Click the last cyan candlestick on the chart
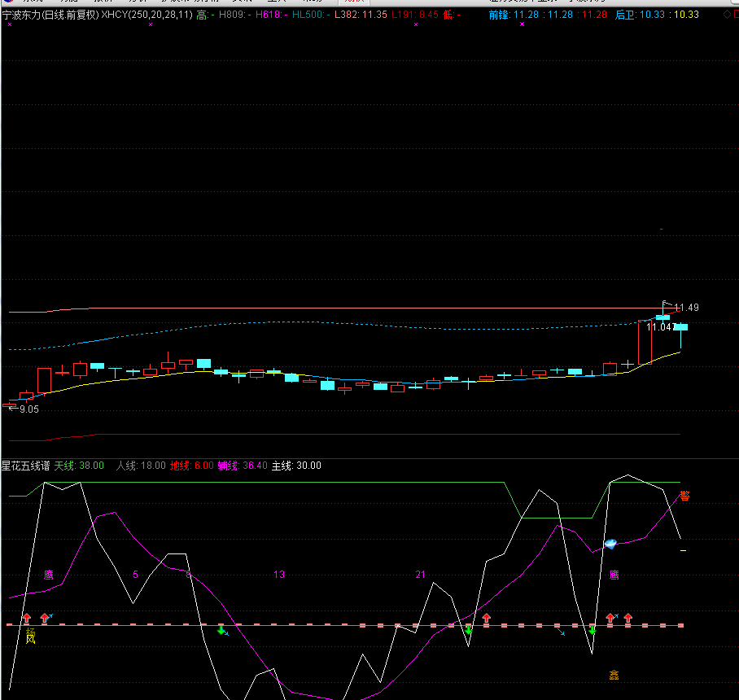The height and width of the screenshot is (700, 739). [x=680, y=327]
